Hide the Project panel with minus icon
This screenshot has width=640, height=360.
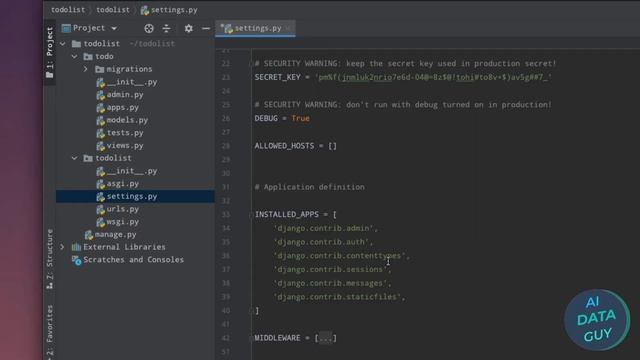point(206,28)
